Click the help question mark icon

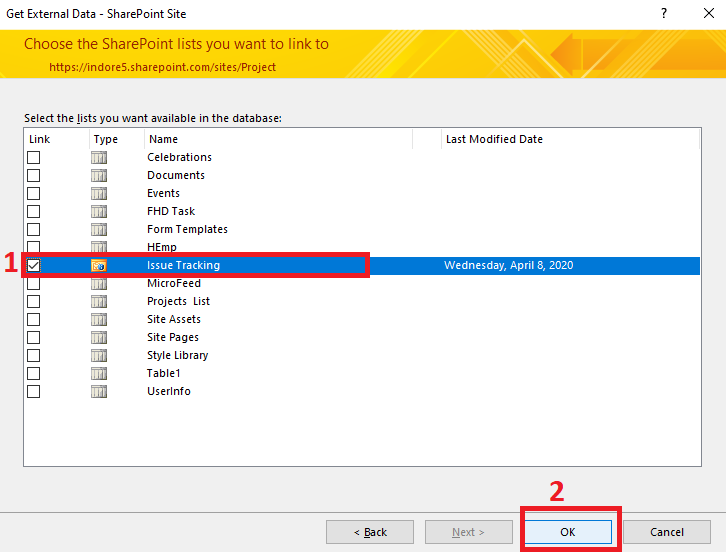[x=664, y=14]
